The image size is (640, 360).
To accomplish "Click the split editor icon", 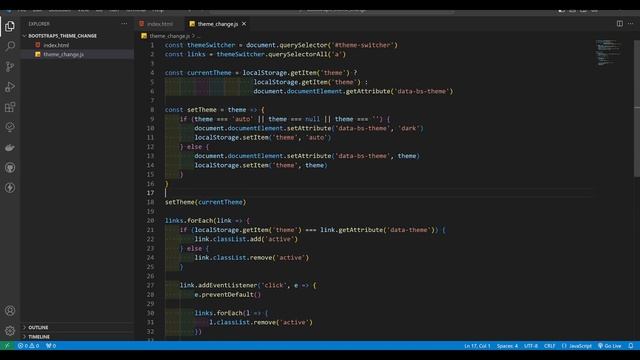I will [x=620, y=24].
